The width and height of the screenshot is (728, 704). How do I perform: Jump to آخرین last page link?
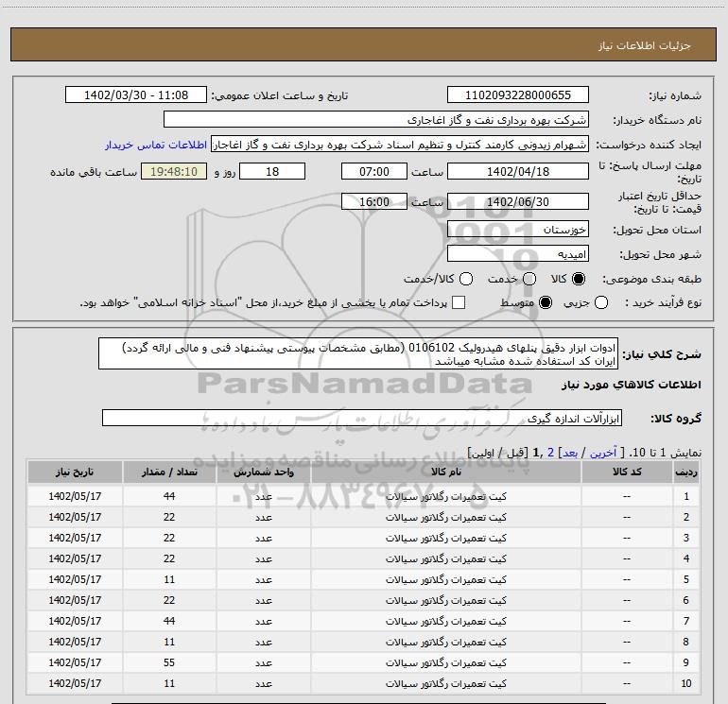[x=603, y=453]
